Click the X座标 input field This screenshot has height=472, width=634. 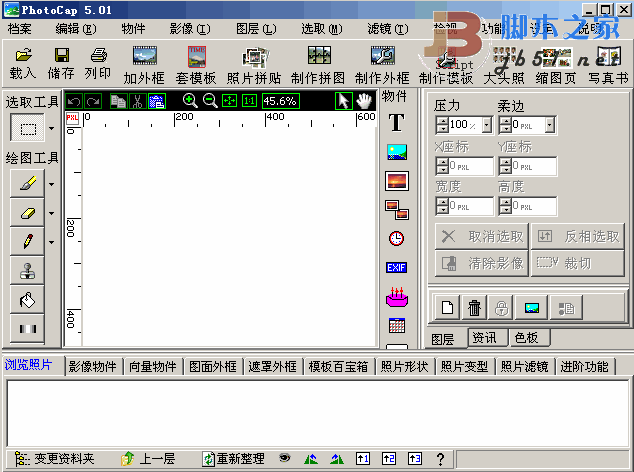coord(465,166)
